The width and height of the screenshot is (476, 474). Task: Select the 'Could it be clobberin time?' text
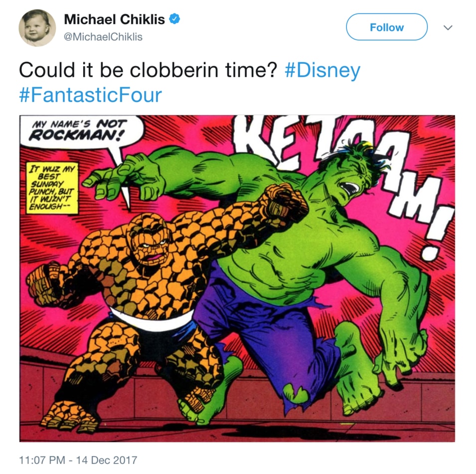pos(148,70)
